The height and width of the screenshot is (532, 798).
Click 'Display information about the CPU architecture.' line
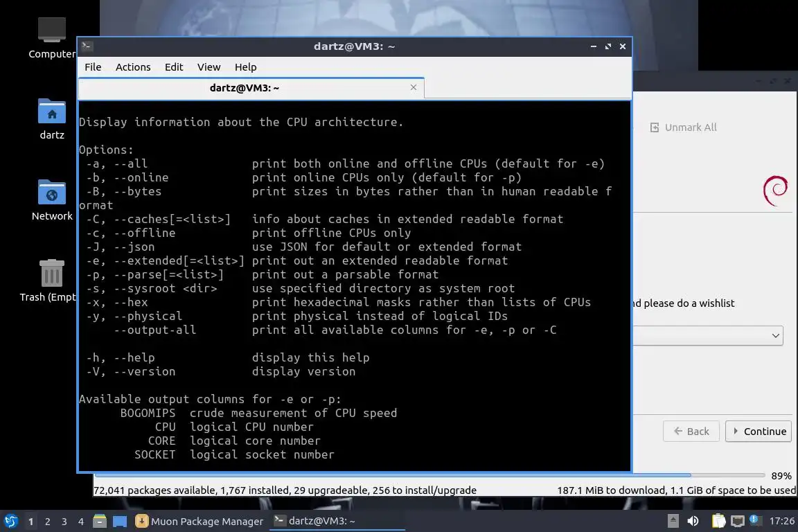pos(241,122)
